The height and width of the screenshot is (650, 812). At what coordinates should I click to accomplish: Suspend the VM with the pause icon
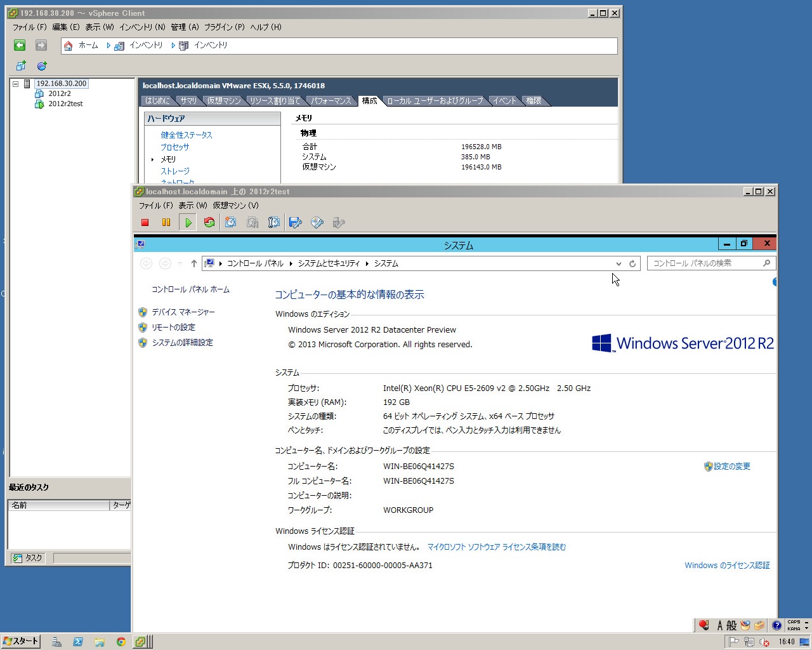coord(166,222)
